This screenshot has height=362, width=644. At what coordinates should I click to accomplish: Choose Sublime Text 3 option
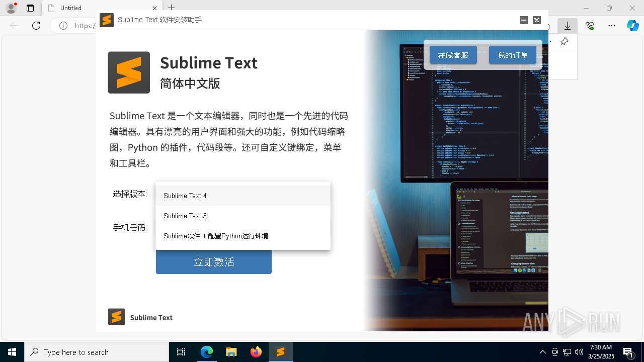pyautogui.click(x=243, y=216)
